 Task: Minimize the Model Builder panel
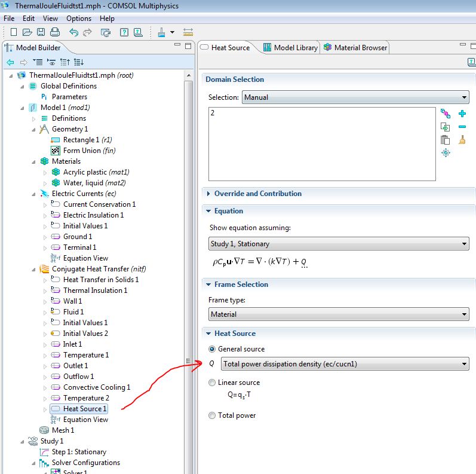tap(177, 45)
